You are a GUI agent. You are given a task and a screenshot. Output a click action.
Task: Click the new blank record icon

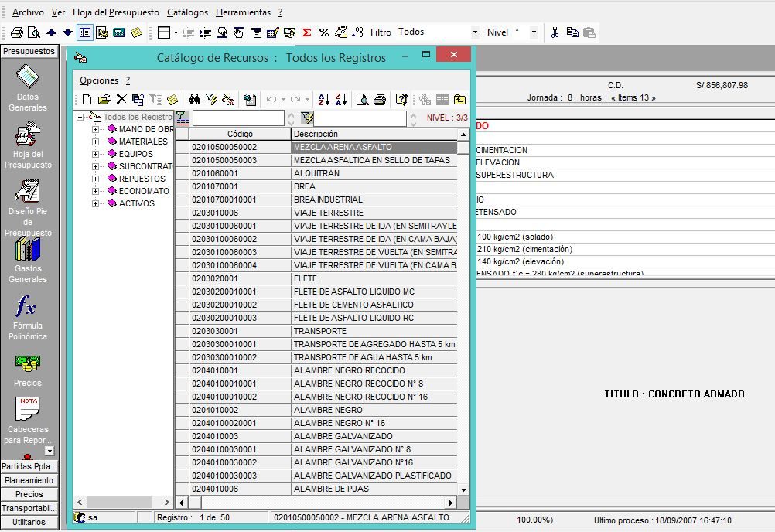point(87,100)
